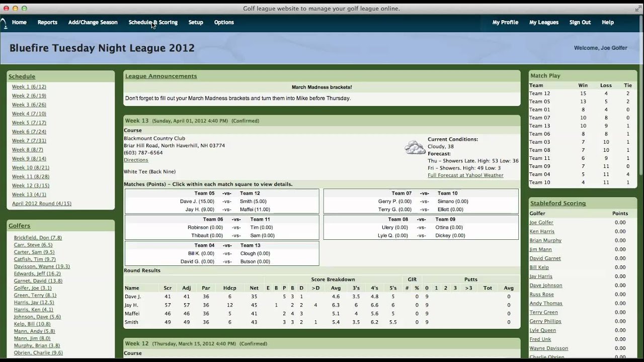Select golfer Davisson, Wayne (19.3)

(x=42, y=266)
